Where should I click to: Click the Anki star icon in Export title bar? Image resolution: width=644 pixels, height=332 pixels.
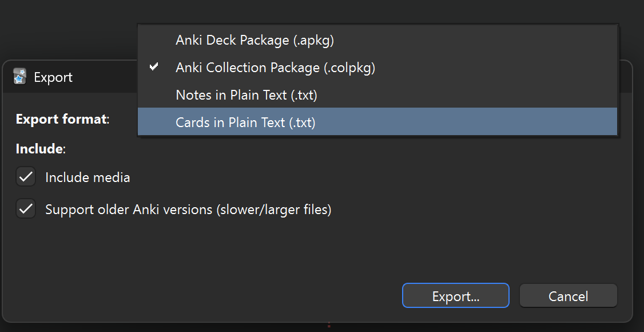tap(20, 76)
